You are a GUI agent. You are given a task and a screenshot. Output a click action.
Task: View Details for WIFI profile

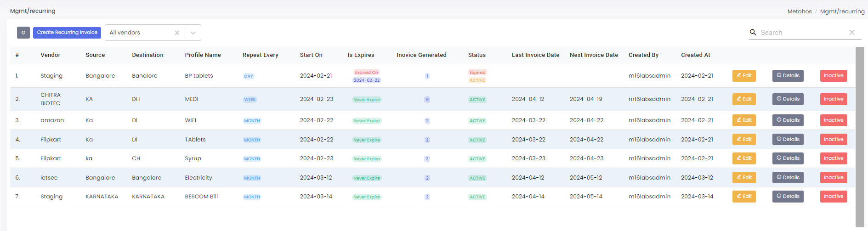(x=788, y=120)
